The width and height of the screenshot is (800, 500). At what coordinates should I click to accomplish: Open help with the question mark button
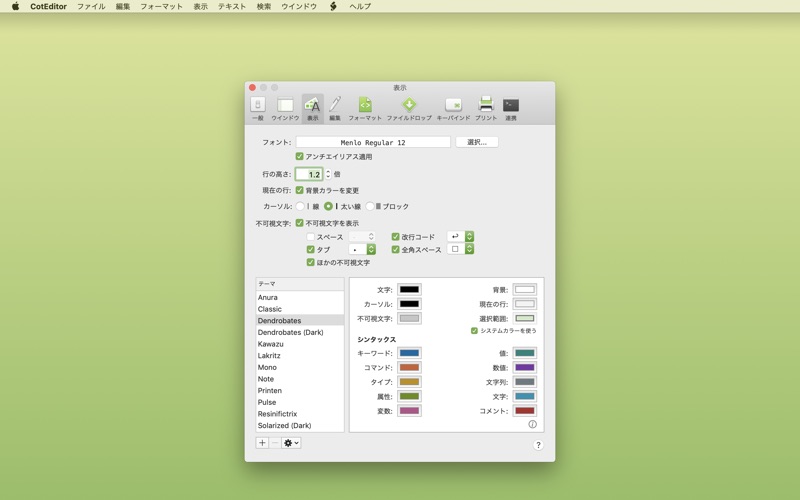(x=538, y=445)
